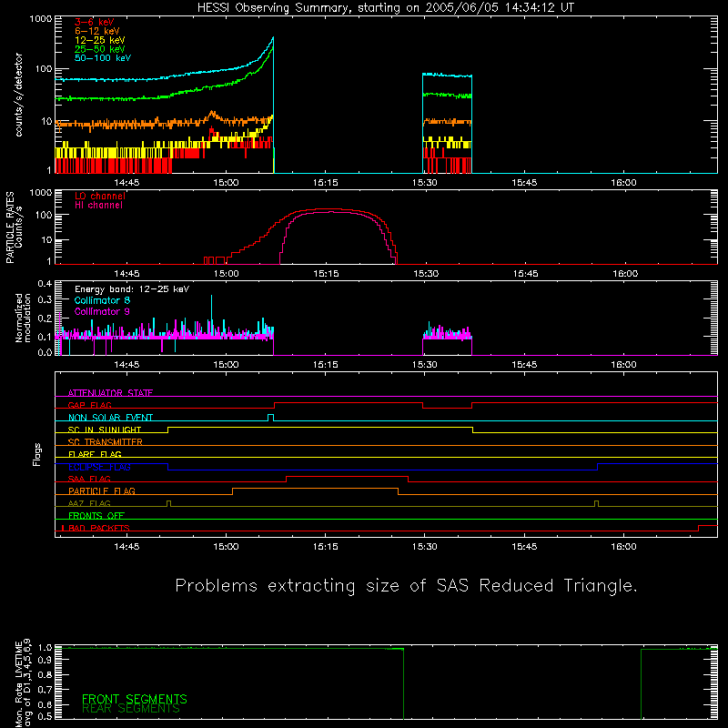Click the Mon. Rate LIVETIME axis label
The width and height of the screenshot is (728, 728).
point(23,683)
